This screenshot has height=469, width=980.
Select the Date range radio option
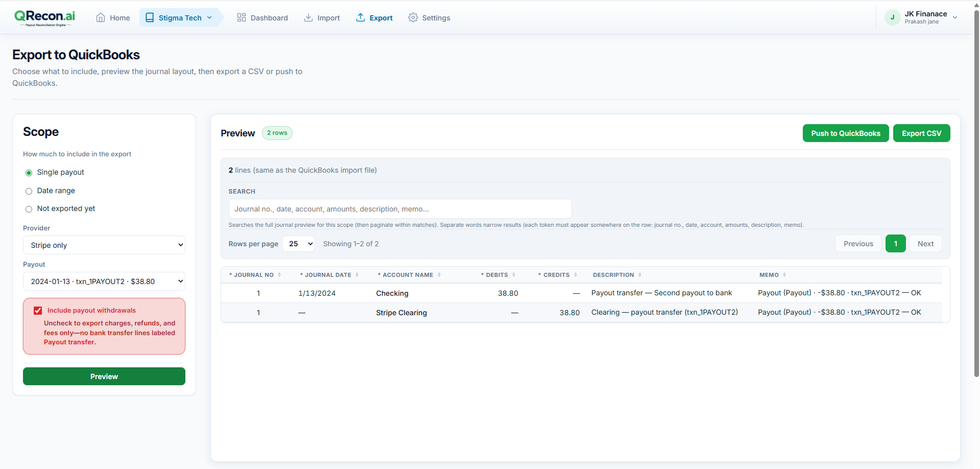pos(29,191)
